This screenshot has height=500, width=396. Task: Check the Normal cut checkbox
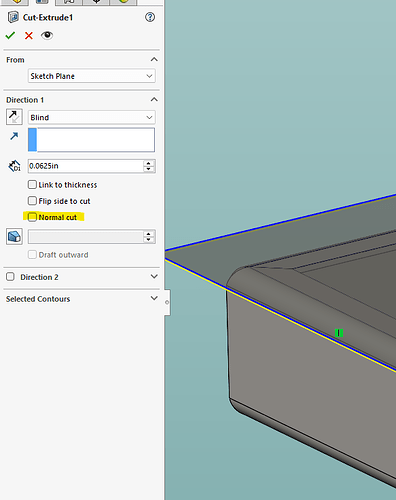[32, 217]
